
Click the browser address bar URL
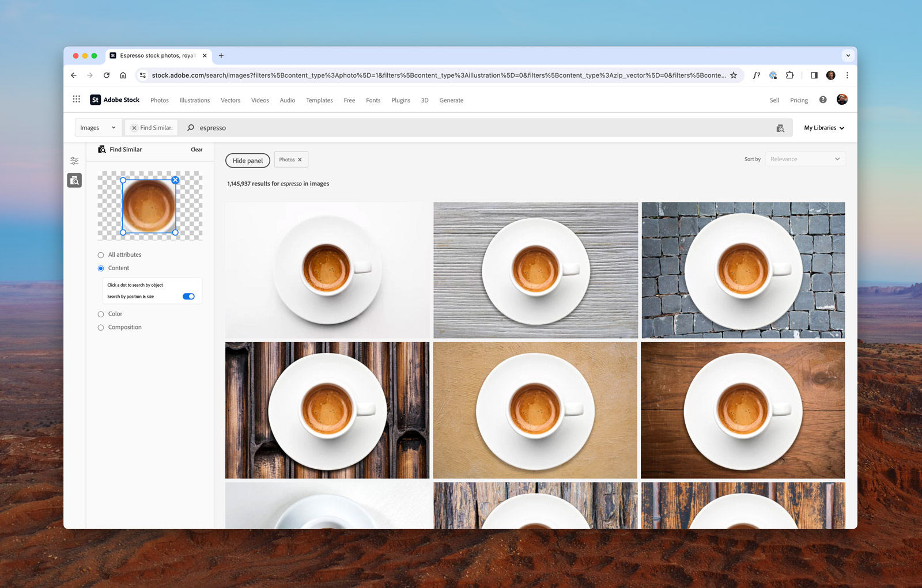point(438,75)
